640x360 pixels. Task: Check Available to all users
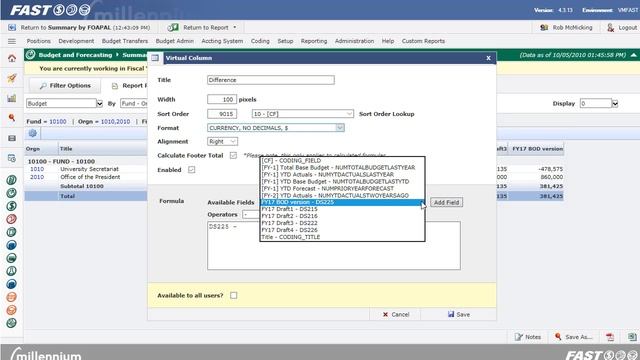tap(233, 295)
